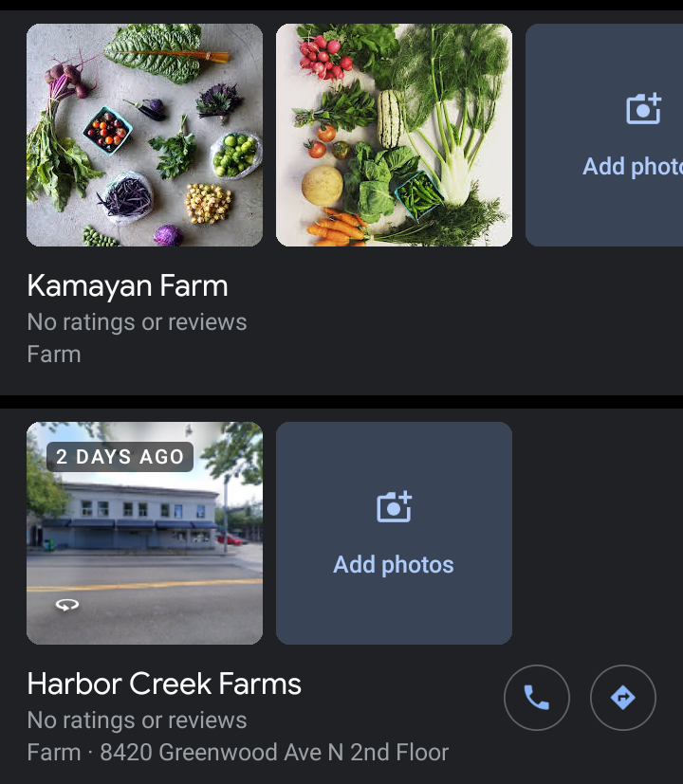The image size is (683, 784).
Task: Tap the "2 DAYS AGO" badge
Action: 120,457
